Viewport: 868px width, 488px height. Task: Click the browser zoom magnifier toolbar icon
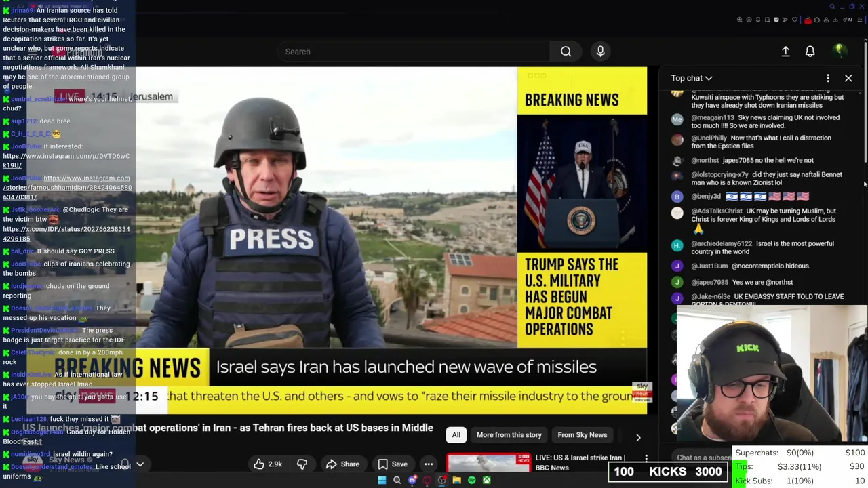(x=740, y=20)
